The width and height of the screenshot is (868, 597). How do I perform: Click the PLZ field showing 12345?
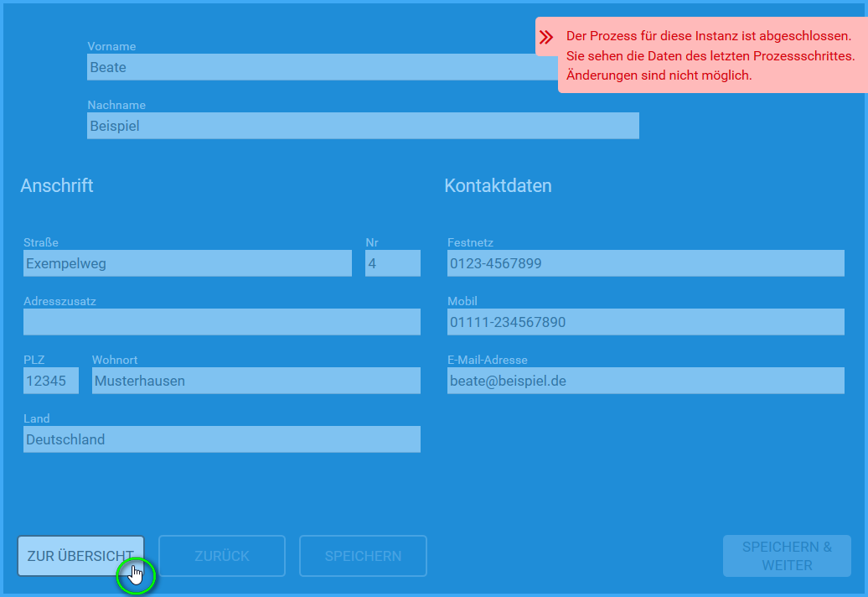click(x=50, y=380)
